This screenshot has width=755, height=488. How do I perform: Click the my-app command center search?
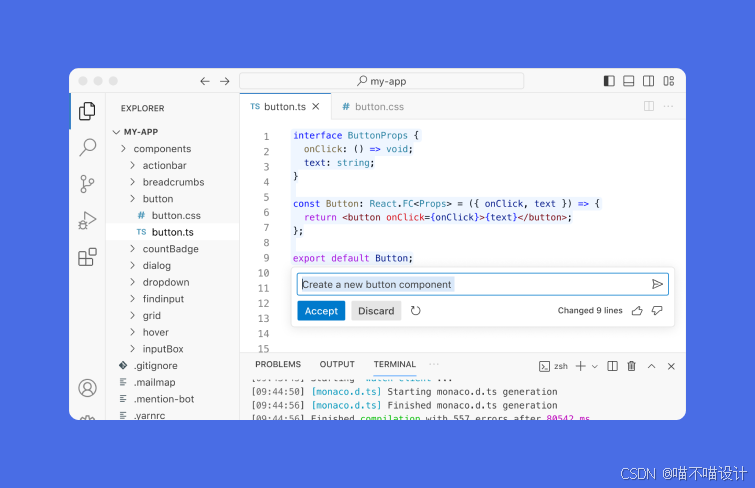click(381, 81)
